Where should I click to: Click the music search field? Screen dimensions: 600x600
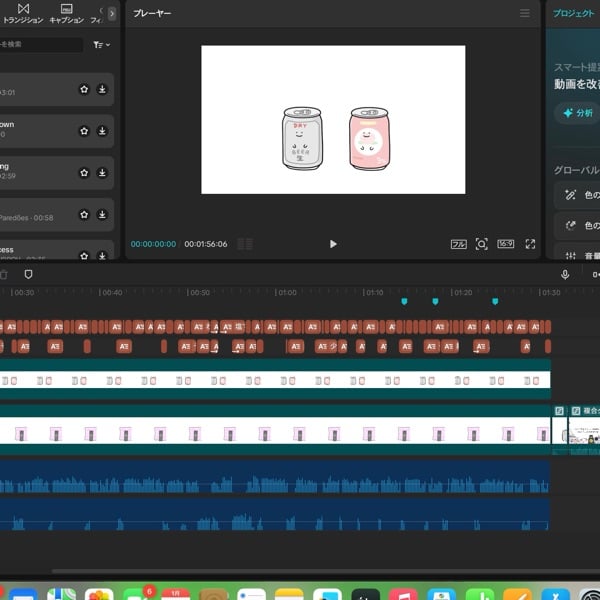pyautogui.click(x=42, y=45)
